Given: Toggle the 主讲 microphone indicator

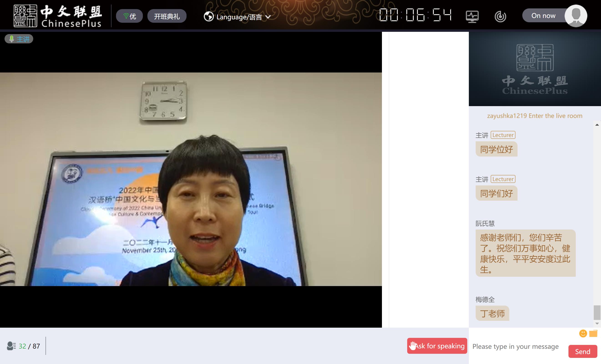Looking at the screenshot, I should click(19, 39).
